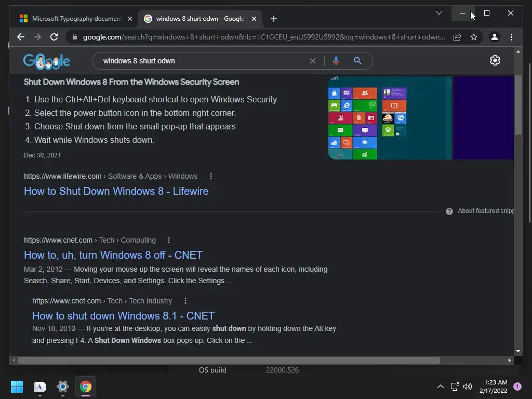
Task: Click the address bar URL
Action: click(x=263, y=37)
